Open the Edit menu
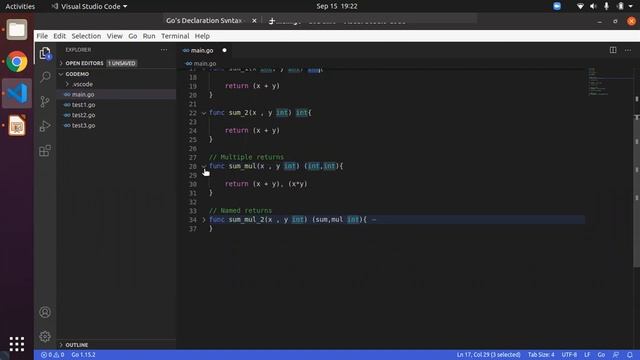640x360 pixels. click(x=60, y=36)
